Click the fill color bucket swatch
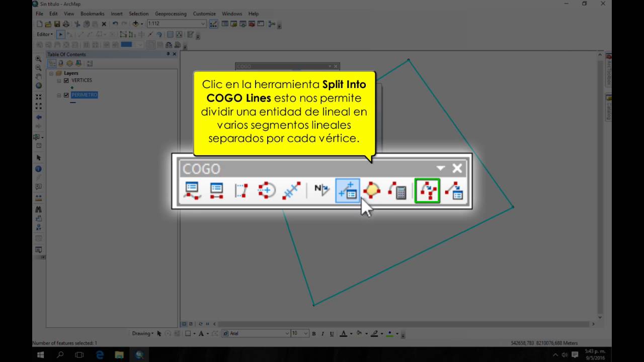 pyautogui.click(x=359, y=333)
